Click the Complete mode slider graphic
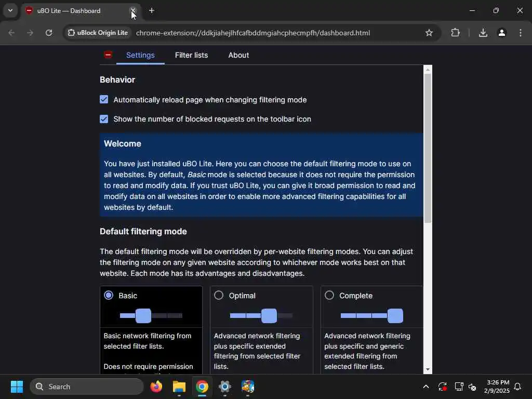The image size is (532, 399). 372,315
